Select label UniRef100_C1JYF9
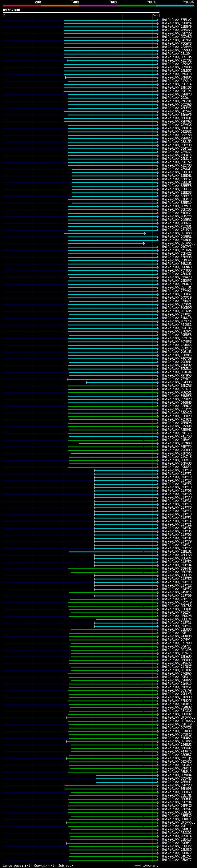This screenshot has height=868, width=197. point(176,470)
